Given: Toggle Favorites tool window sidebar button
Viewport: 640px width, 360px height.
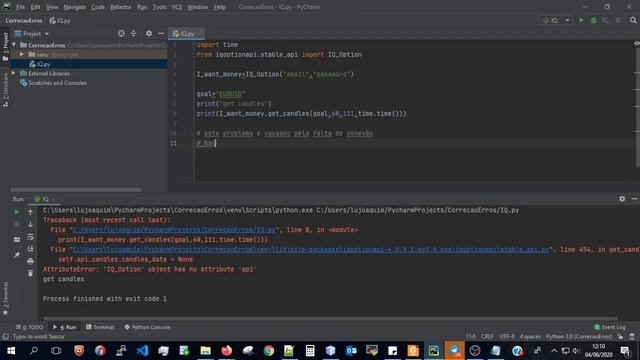Looking at the screenshot, I should coord(5,298).
